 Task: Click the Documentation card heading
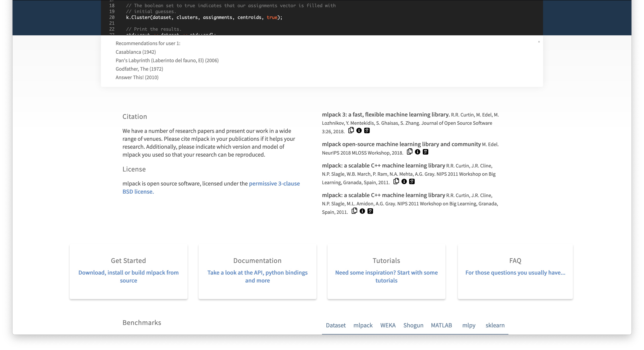click(x=257, y=261)
